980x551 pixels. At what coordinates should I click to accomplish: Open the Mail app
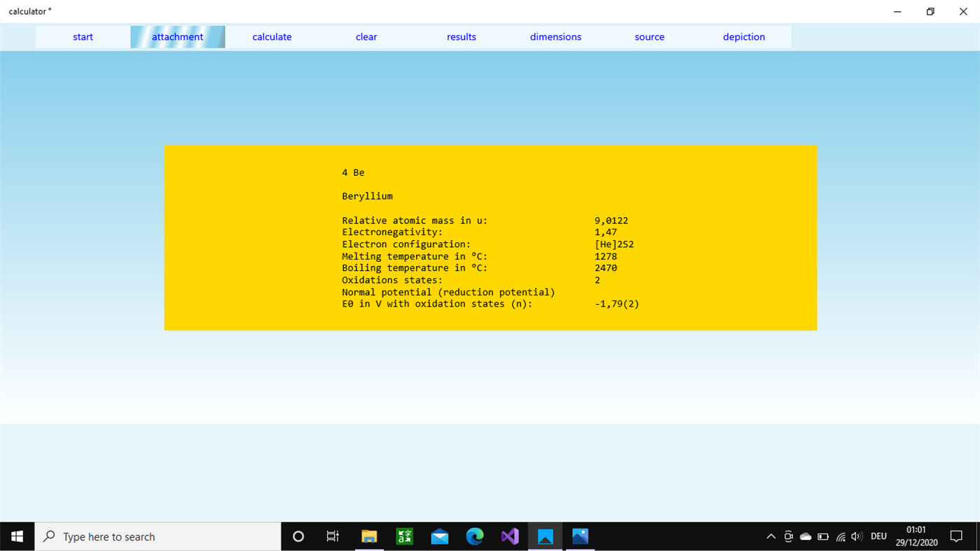439,536
